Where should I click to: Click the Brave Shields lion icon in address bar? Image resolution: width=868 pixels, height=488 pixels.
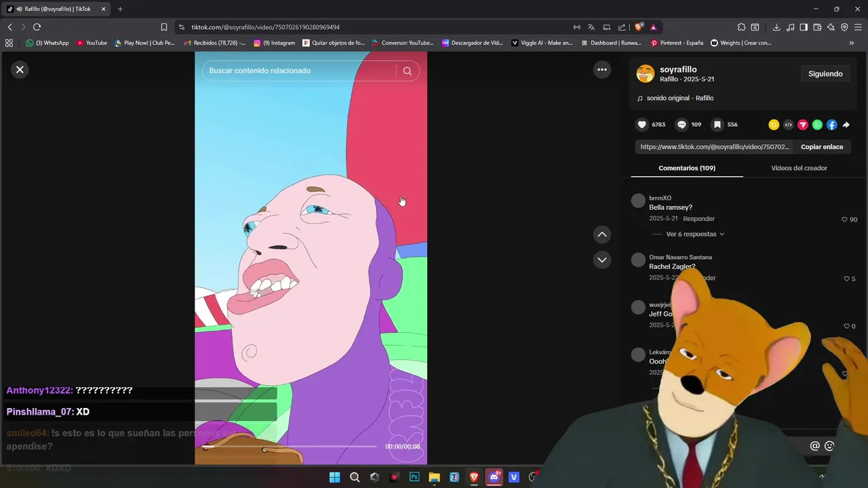639,27
